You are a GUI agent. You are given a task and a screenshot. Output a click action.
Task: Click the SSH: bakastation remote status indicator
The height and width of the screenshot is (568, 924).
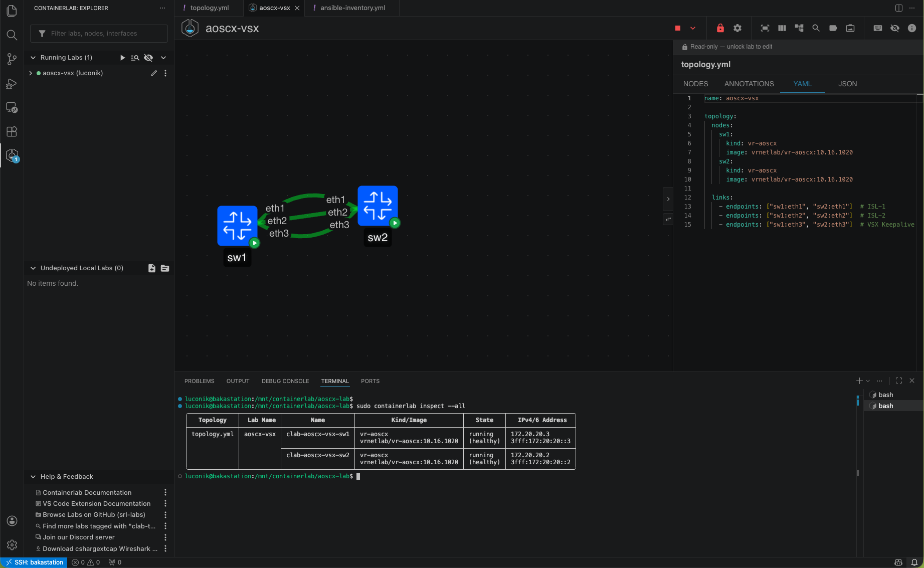point(34,562)
